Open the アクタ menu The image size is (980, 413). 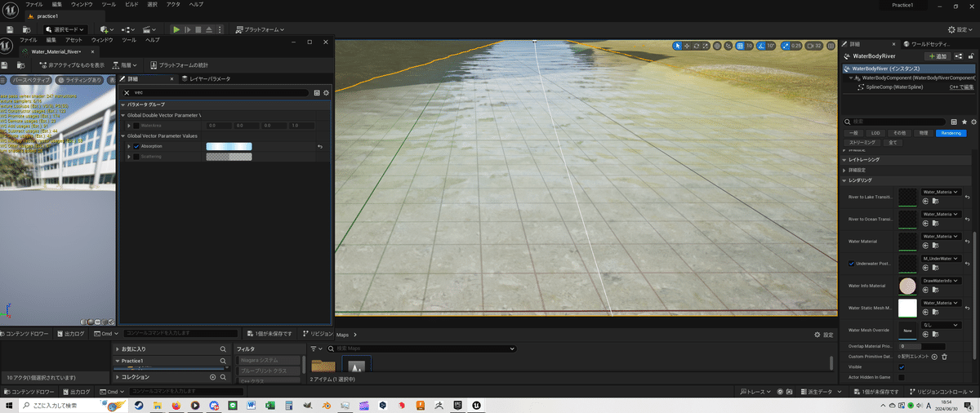(x=172, y=5)
